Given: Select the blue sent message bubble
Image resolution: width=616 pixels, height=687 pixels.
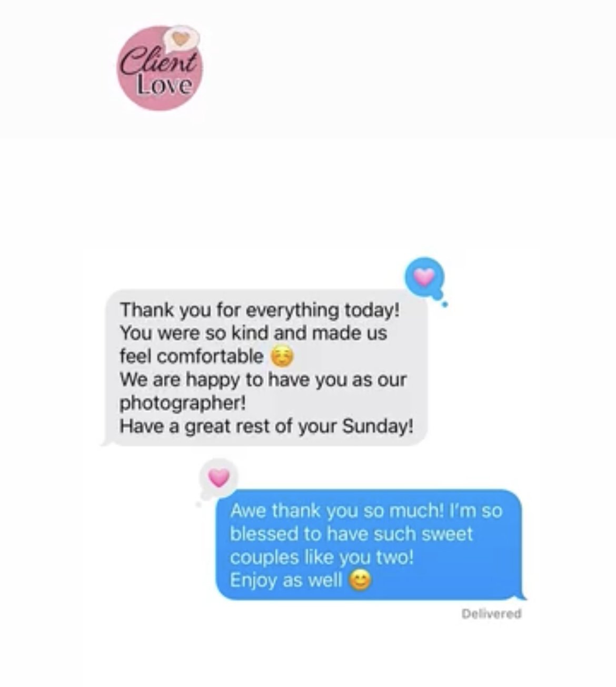Looking at the screenshot, I should [371, 545].
